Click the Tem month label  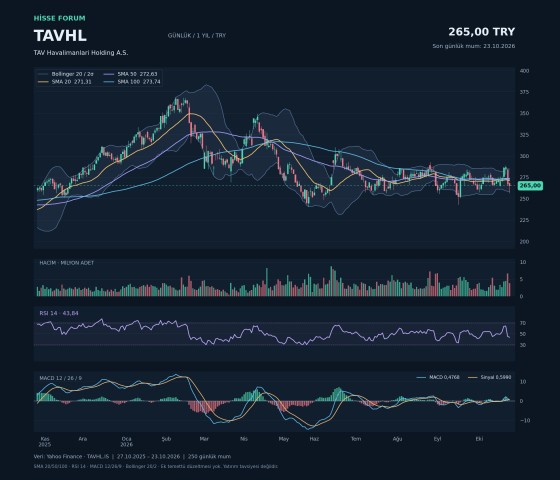(x=356, y=439)
